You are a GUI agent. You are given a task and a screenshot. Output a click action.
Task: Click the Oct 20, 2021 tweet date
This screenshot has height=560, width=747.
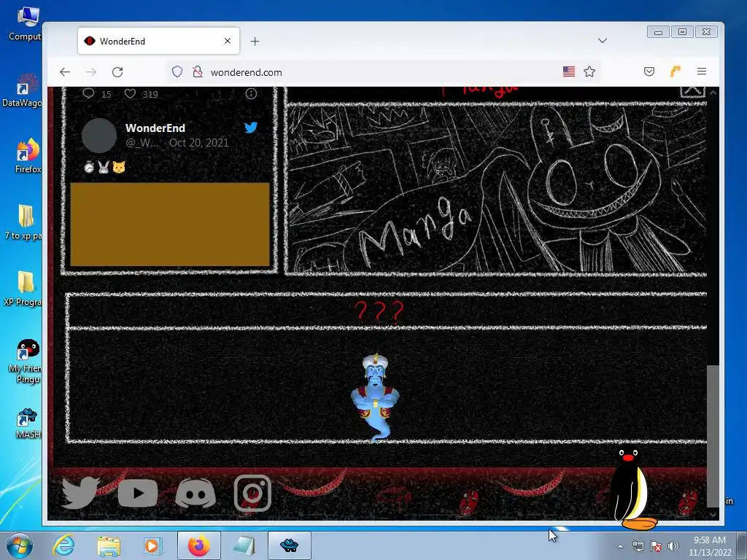[198, 143]
